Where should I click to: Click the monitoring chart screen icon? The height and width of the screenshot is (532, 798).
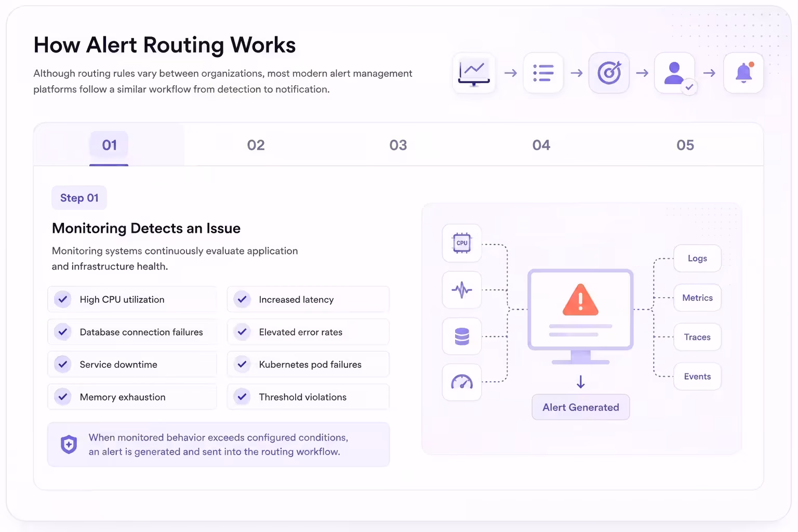click(x=473, y=73)
